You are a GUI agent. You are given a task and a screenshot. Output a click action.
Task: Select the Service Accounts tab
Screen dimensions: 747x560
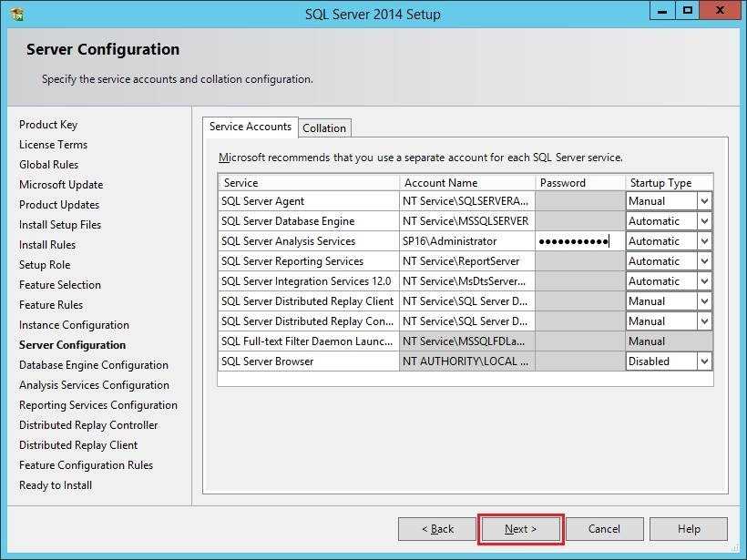[251, 127]
